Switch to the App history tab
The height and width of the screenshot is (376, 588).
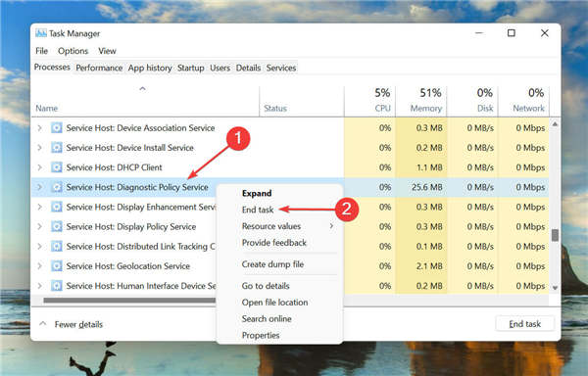[x=150, y=68]
